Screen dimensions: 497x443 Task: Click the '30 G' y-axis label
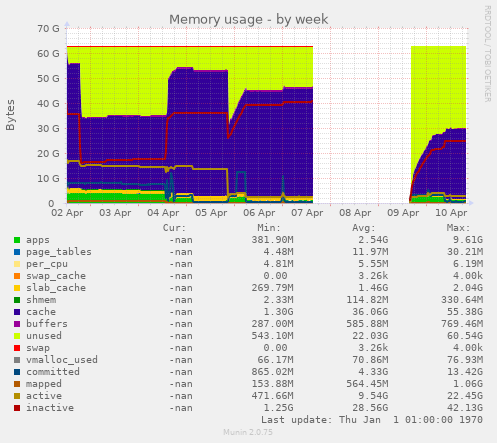48,129
